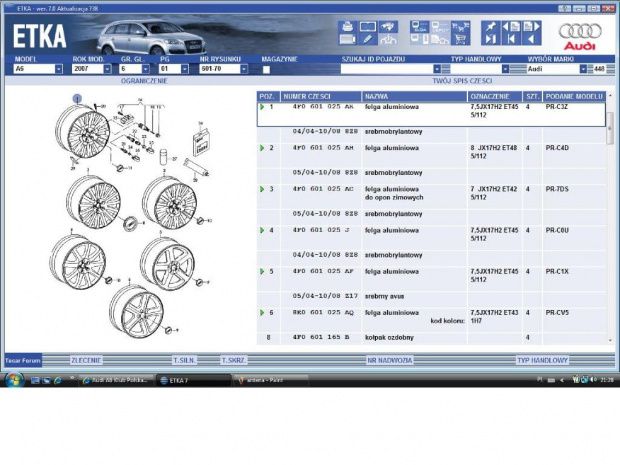
Task: Click part number 4F0 601 025 AC
Action: pos(323,189)
